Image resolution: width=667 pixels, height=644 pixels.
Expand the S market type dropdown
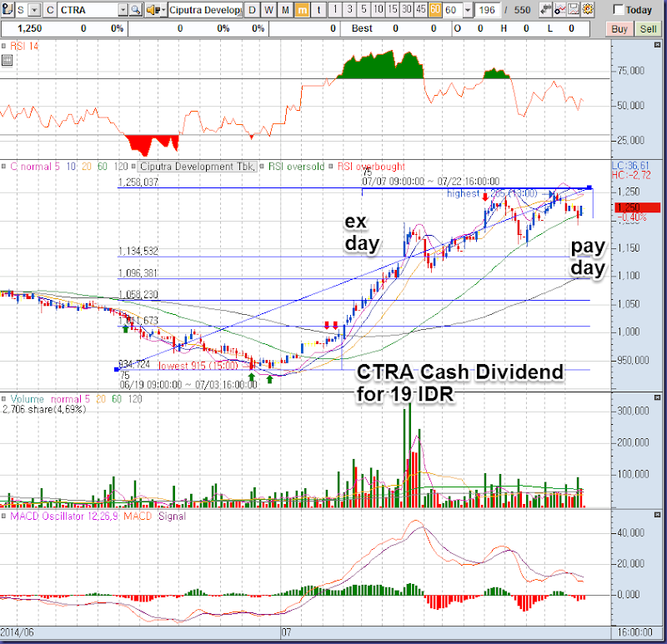(x=35, y=9)
